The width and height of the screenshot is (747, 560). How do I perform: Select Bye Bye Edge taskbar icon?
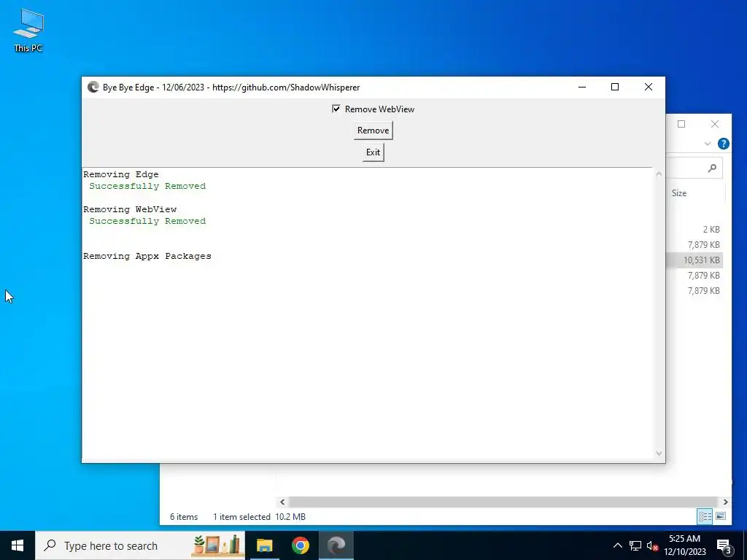(x=336, y=545)
